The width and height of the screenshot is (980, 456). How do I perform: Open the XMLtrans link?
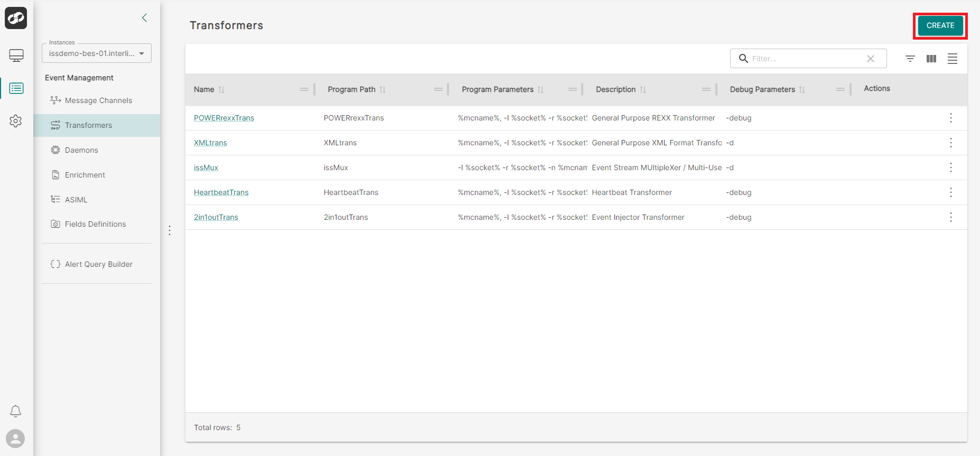coord(210,143)
